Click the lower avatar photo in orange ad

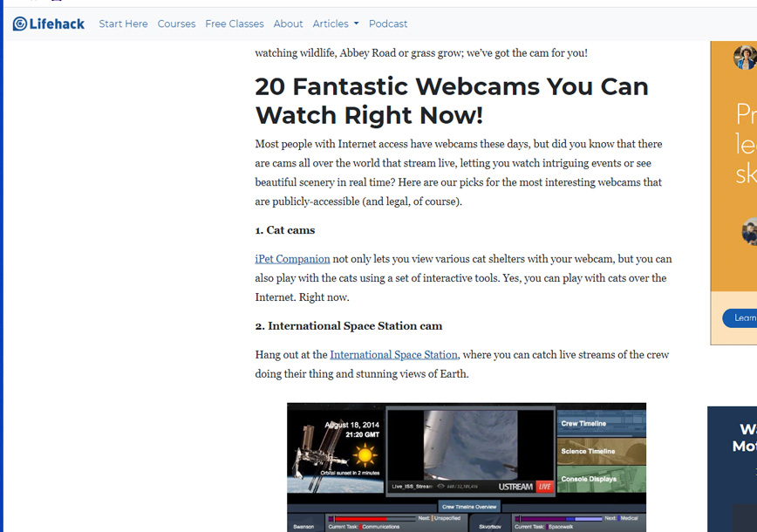(x=748, y=232)
